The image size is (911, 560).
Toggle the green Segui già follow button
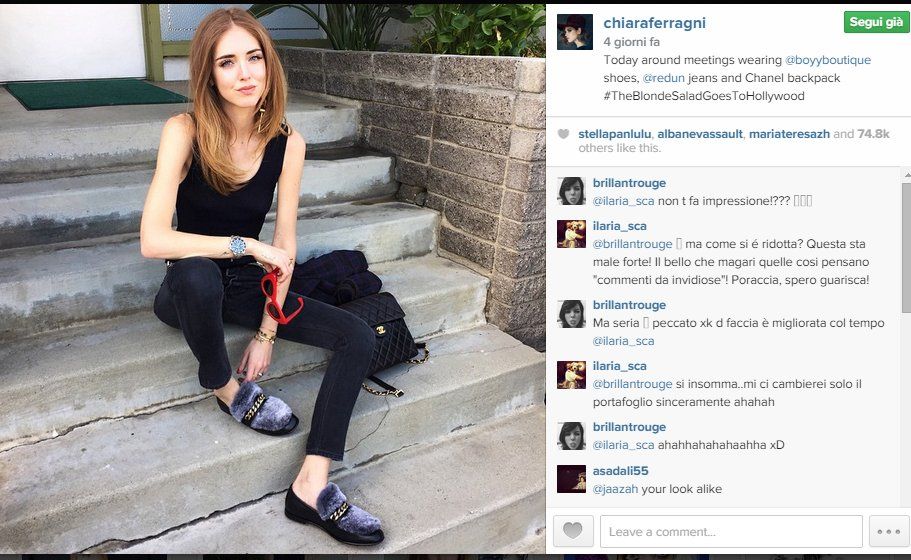point(876,22)
